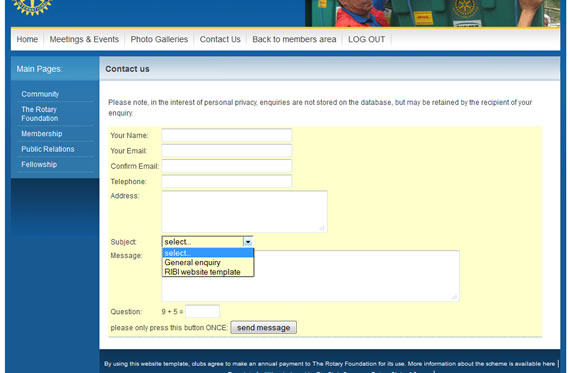Open the Community sidebar link

tap(40, 94)
